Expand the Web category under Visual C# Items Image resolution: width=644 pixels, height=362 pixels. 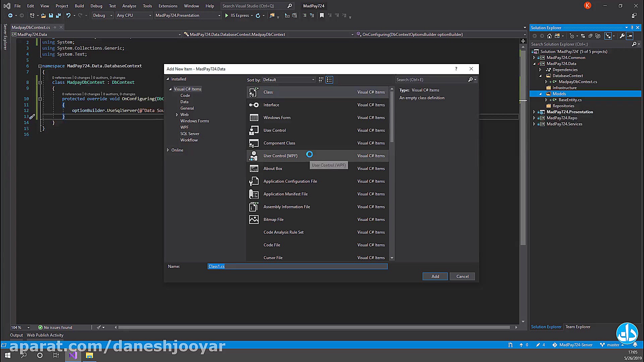pyautogui.click(x=177, y=114)
